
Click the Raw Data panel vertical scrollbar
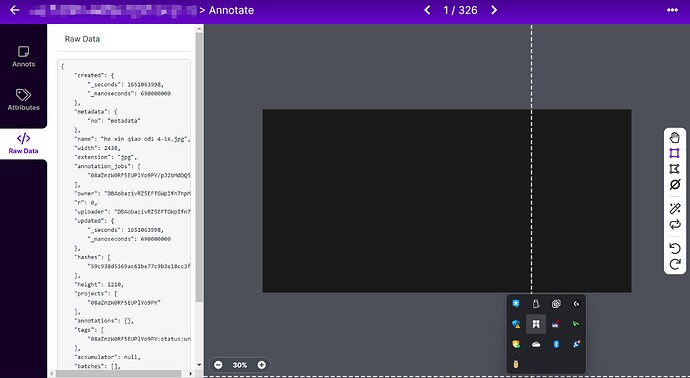tap(199, 167)
